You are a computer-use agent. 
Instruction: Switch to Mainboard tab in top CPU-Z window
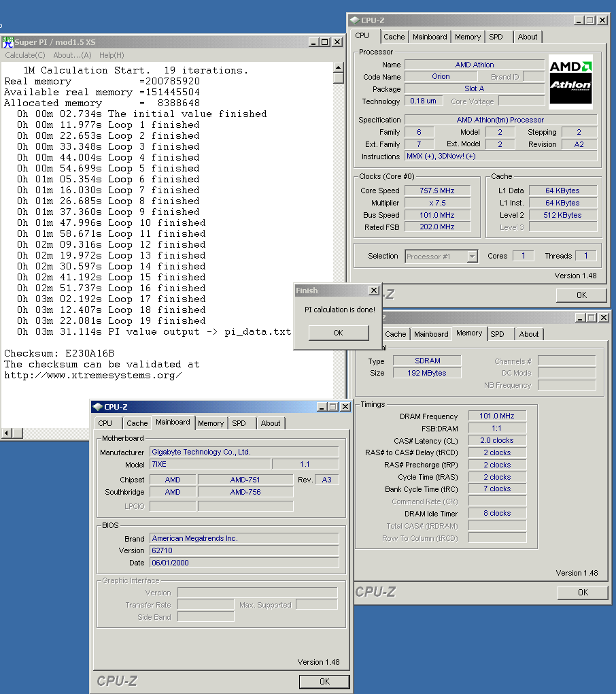430,37
